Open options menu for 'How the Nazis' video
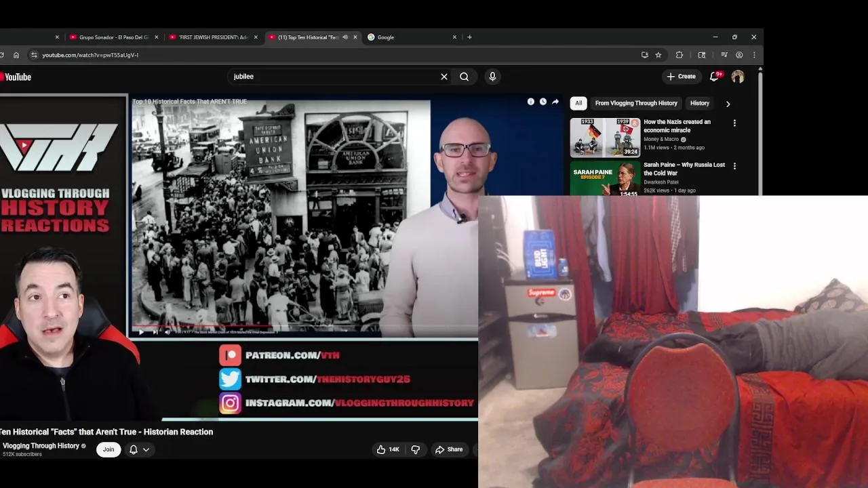 (x=734, y=123)
